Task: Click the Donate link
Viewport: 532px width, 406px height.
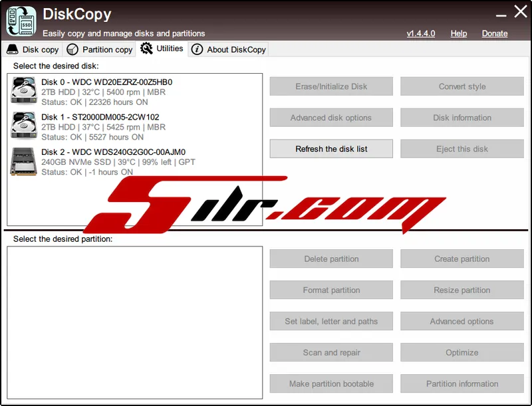Action: [x=495, y=33]
